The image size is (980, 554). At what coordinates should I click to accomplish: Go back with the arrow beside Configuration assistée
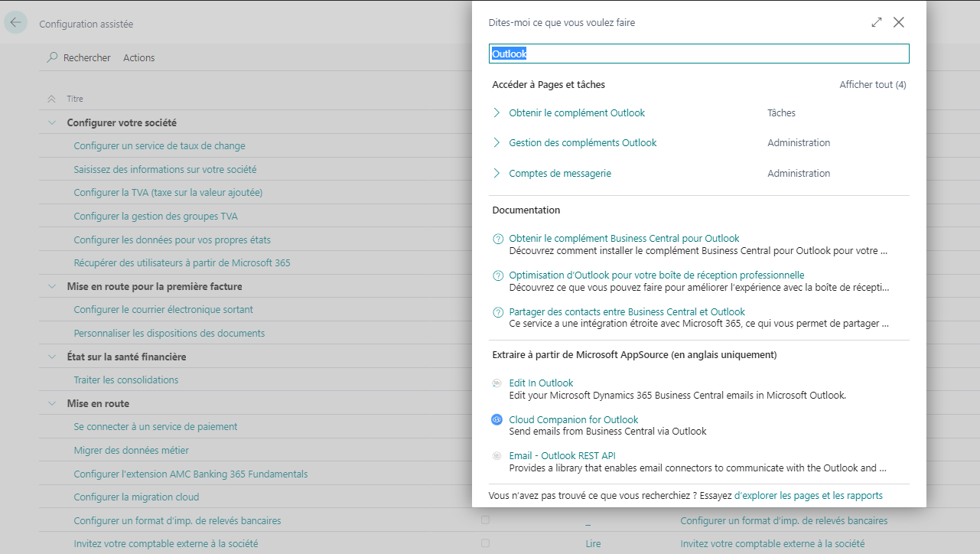tap(15, 23)
